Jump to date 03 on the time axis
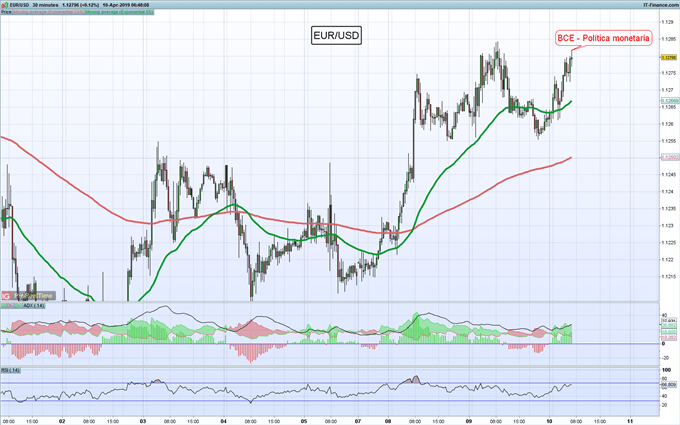 pos(143,421)
